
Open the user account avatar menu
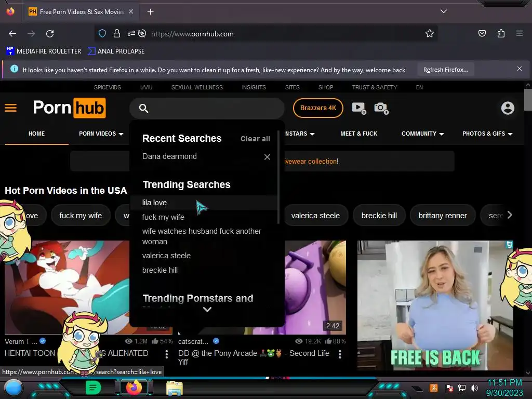(508, 108)
